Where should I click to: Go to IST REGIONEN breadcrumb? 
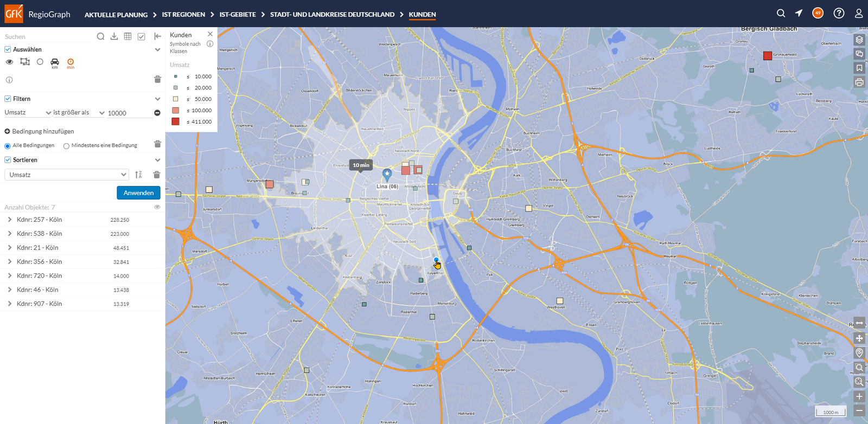coord(183,15)
